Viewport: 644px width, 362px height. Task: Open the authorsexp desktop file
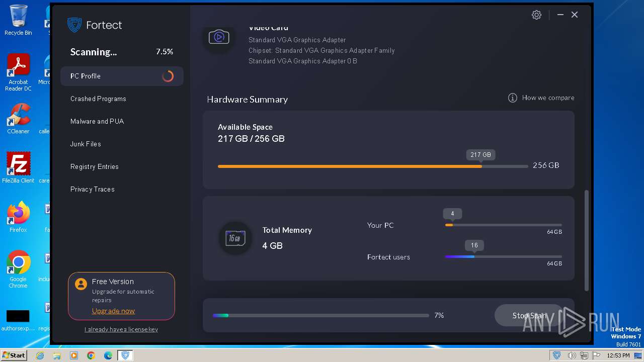(18, 320)
